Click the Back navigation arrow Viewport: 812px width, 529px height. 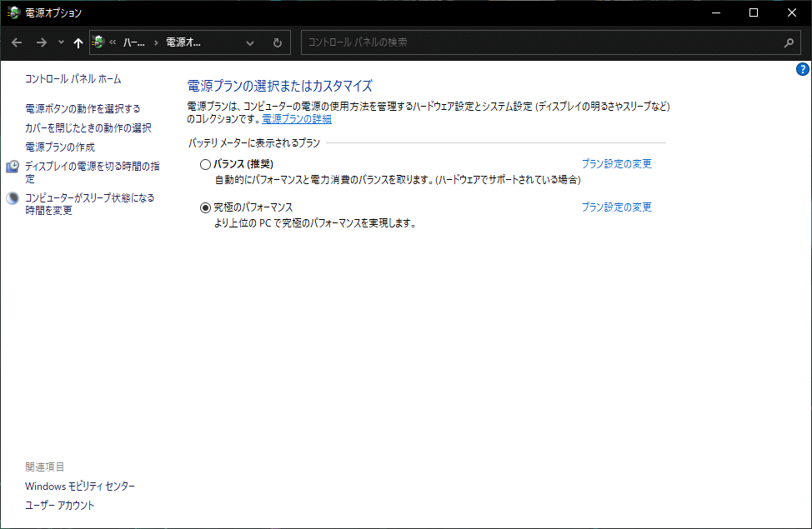pyautogui.click(x=17, y=42)
